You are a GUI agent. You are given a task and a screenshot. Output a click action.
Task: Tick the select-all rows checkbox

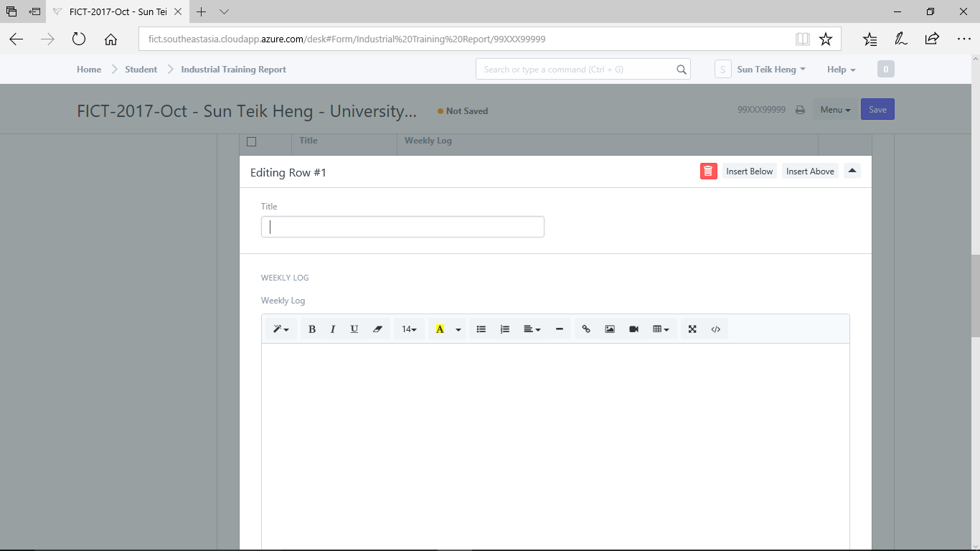[251, 141]
